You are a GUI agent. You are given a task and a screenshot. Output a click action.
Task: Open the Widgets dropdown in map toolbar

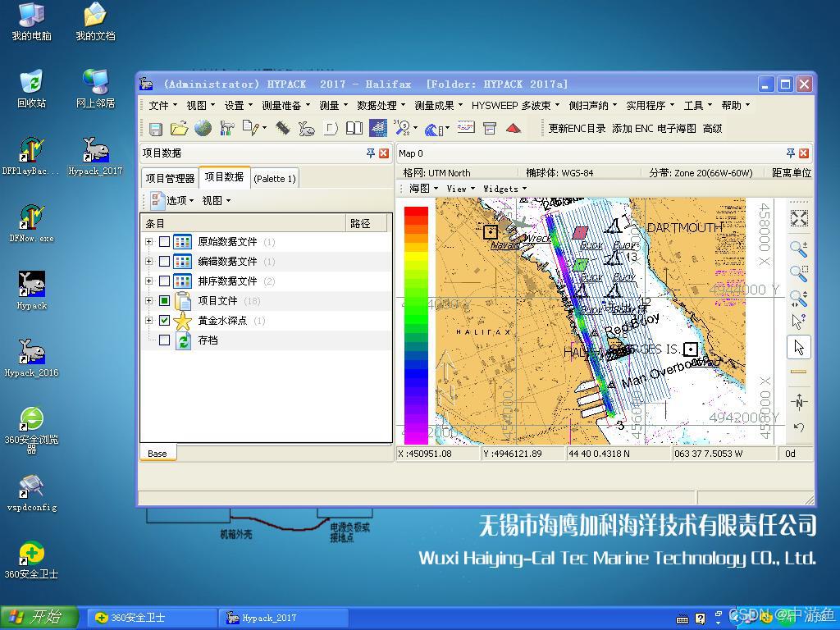pyautogui.click(x=504, y=189)
